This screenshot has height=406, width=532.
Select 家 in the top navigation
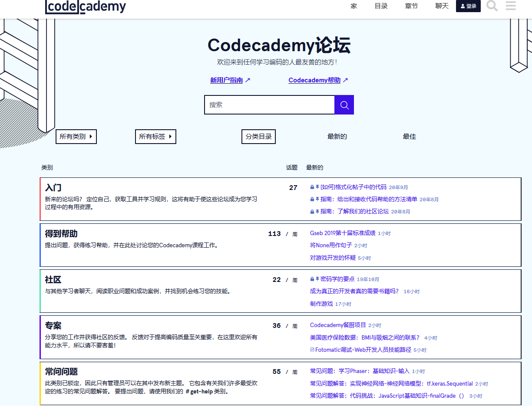pos(354,6)
